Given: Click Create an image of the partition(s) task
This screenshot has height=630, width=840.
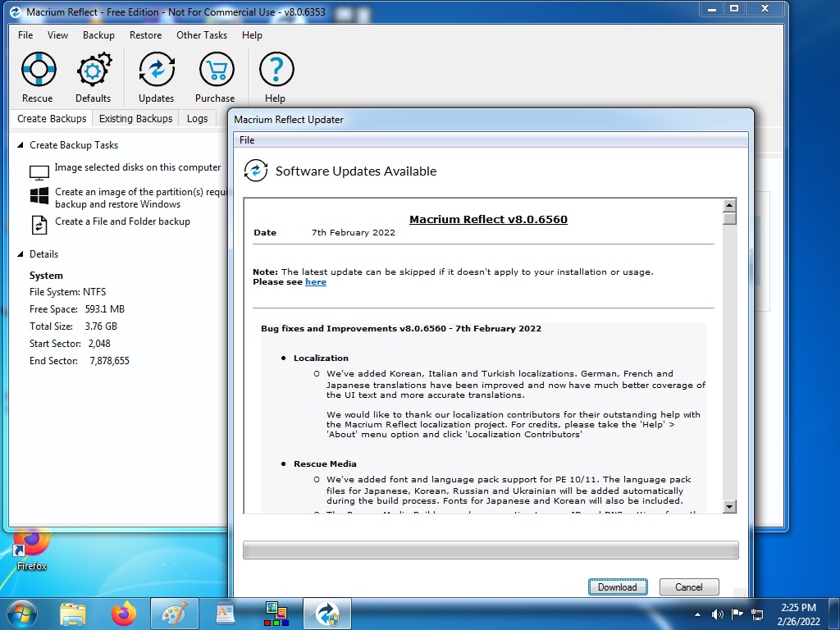Looking at the screenshot, I should (140, 198).
